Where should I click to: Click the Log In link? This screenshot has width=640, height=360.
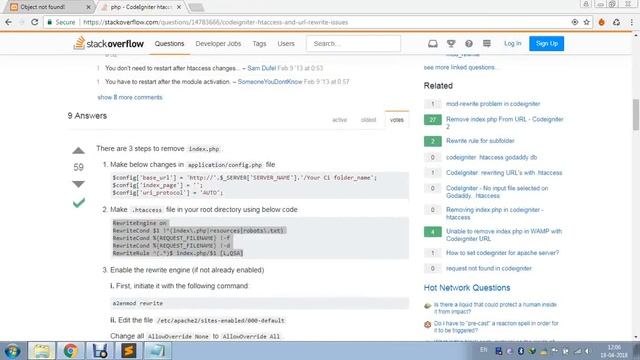click(512, 43)
